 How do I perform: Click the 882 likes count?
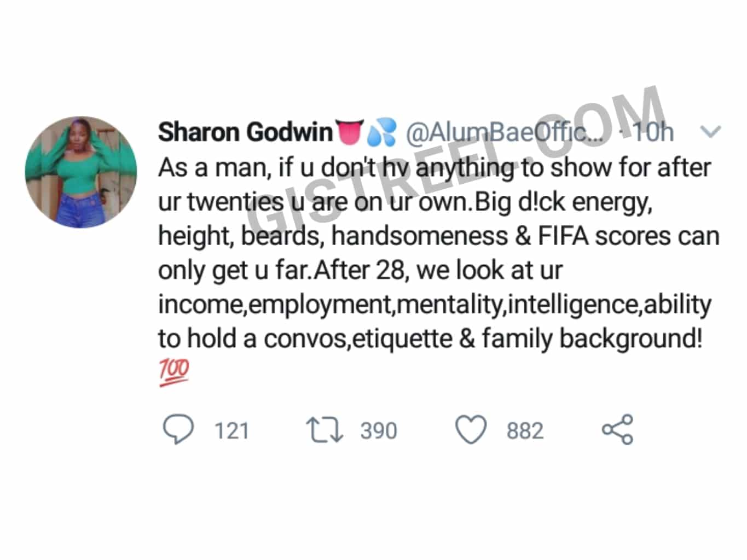[525, 431]
